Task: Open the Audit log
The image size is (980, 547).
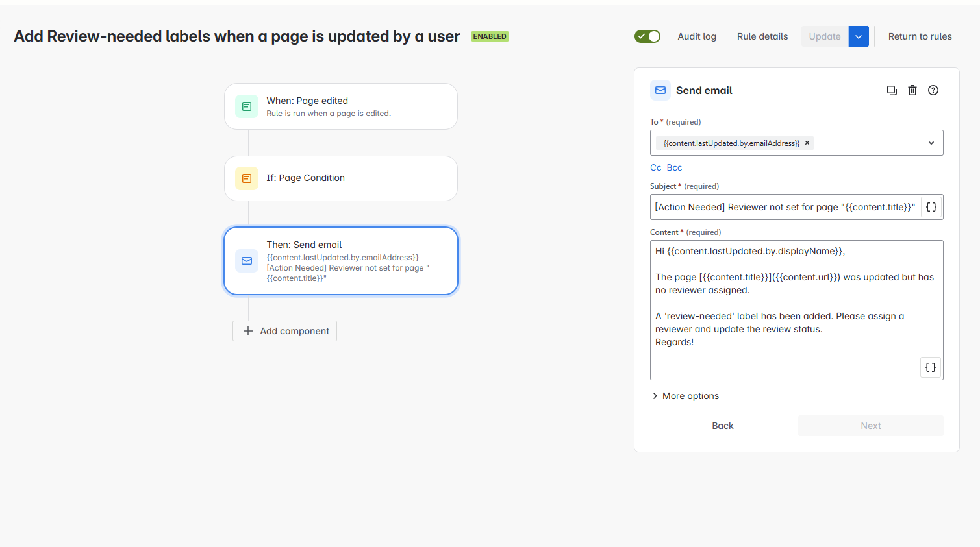Action: pos(697,36)
